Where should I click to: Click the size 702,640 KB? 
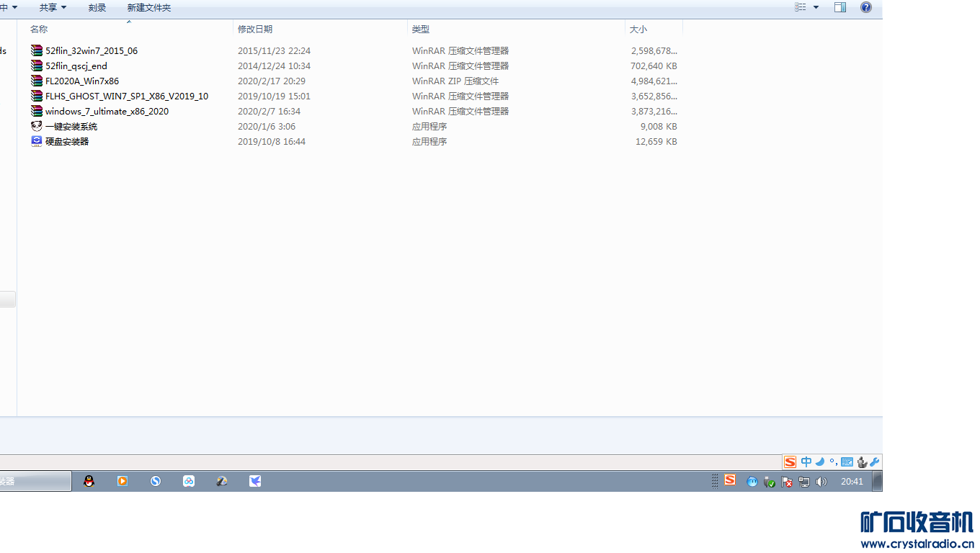pos(654,66)
